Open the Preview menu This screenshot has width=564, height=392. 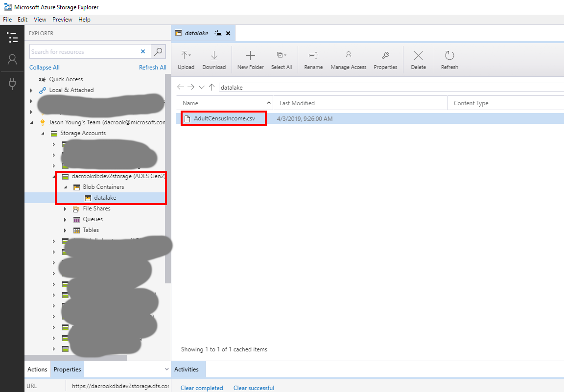click(x=62, y=20)
